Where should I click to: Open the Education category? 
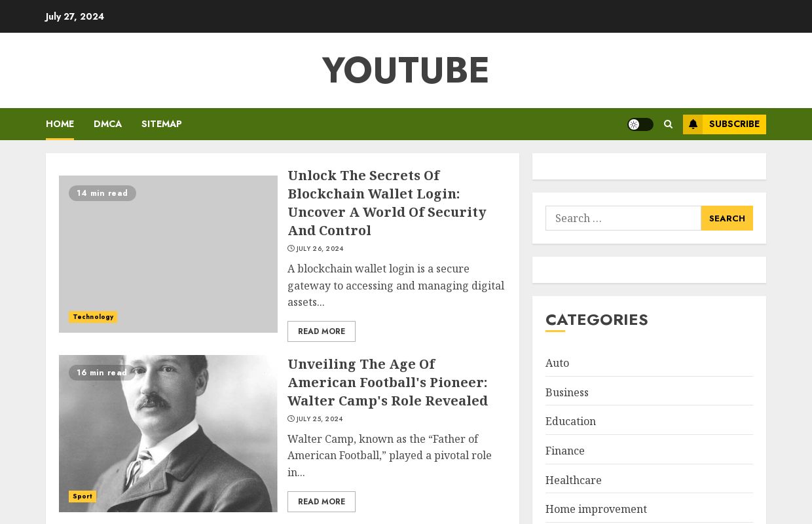click(x=570, y=421)
